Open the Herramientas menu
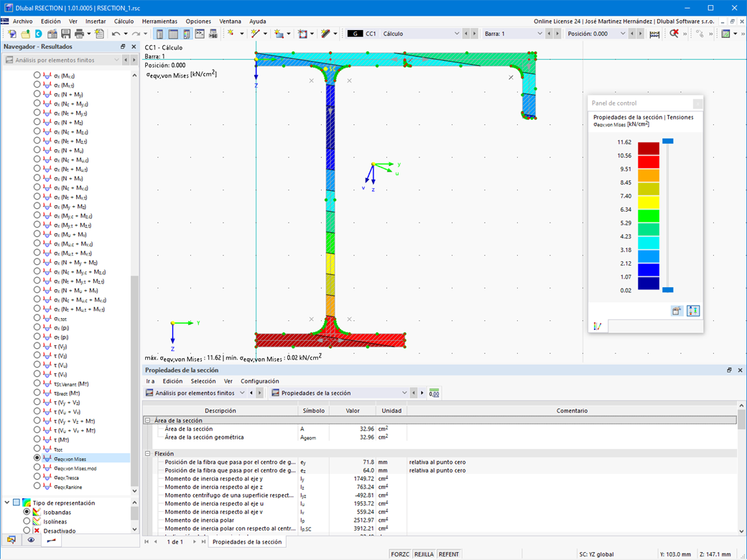The image size is (747, 560). coord(159,22)
